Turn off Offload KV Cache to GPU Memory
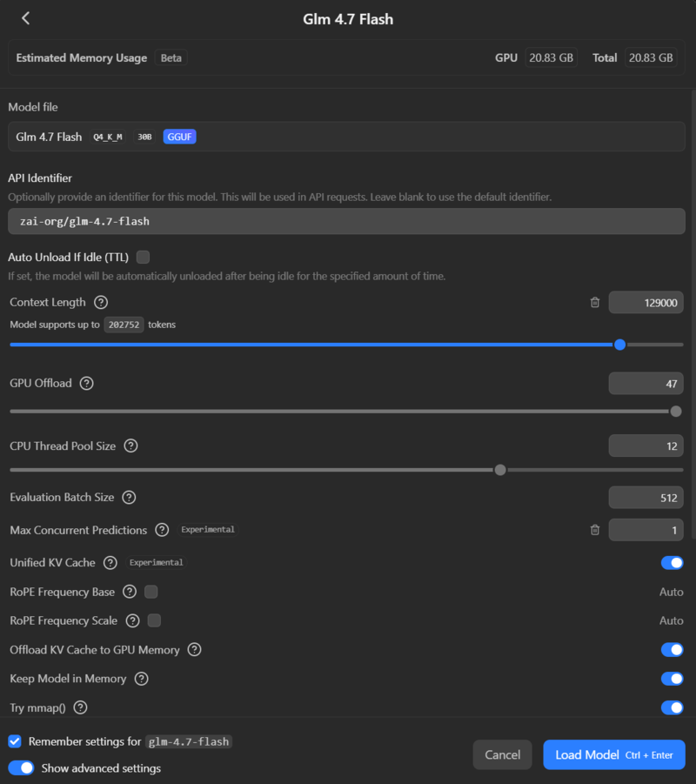 pyautogui.click(x=672, y=650)
